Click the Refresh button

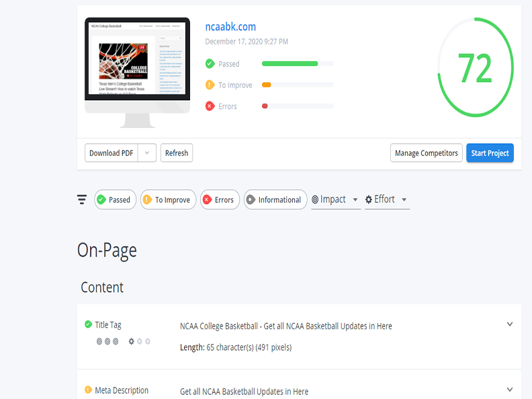[x=177, y=153]
